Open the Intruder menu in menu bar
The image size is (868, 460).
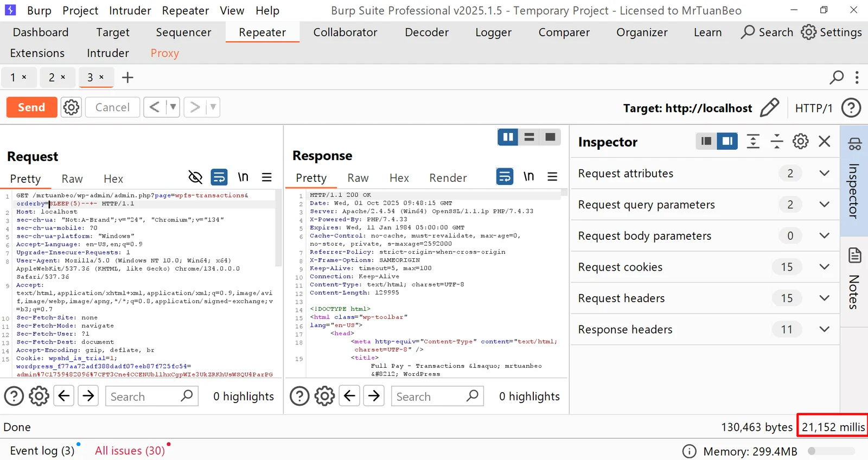tap(130, 11)
